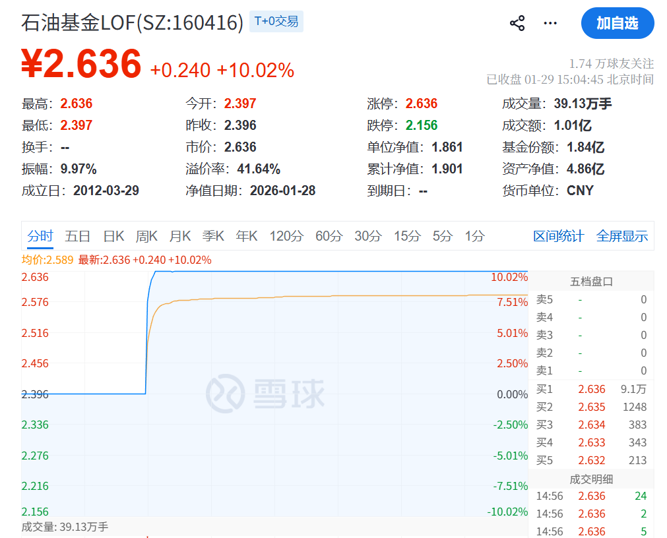Click the 区间统计 link

[x=558, y=236]
